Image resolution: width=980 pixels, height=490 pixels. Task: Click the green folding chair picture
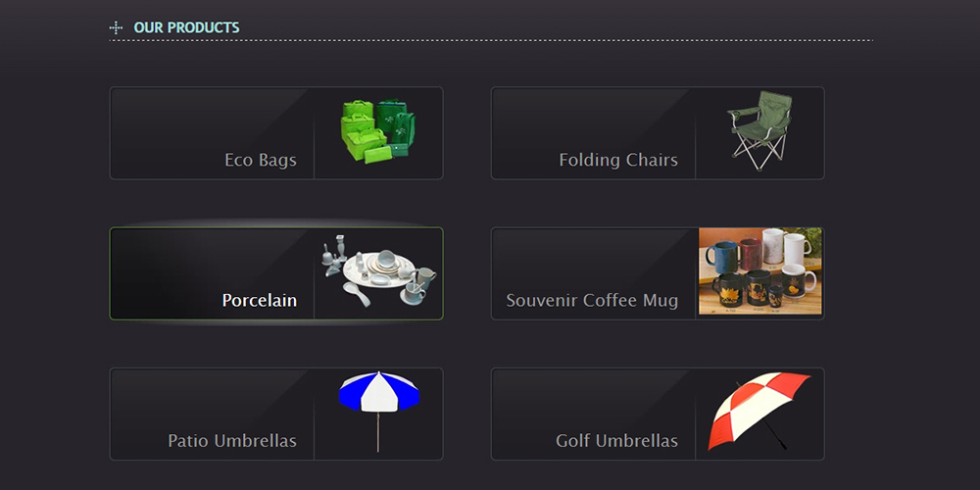point(760,130)
